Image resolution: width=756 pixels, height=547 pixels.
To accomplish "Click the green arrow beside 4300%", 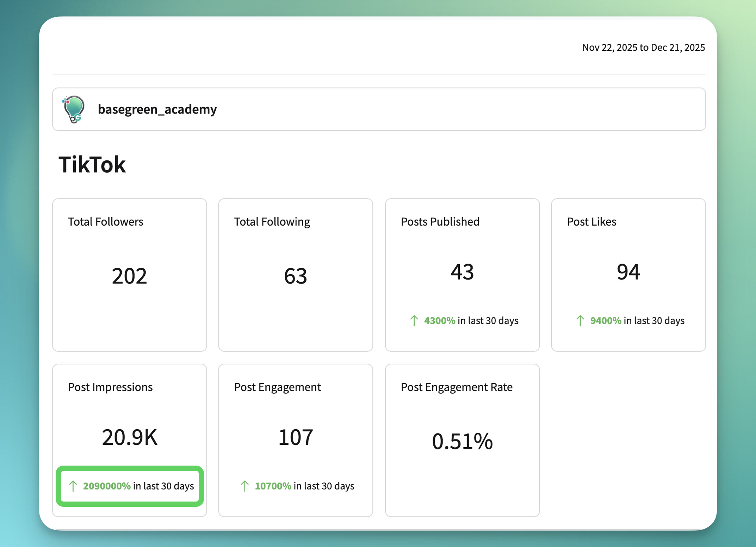I will (x=414, y=320).
